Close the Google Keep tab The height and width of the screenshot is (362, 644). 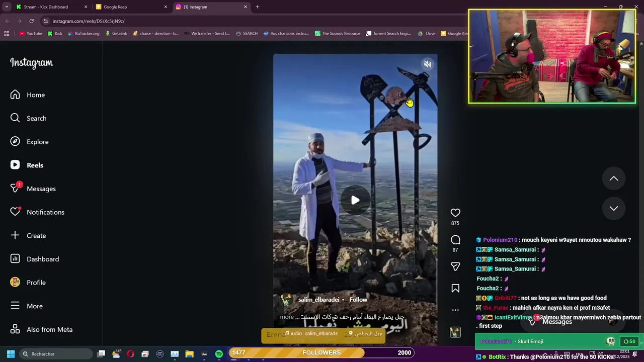pos(166,7)
